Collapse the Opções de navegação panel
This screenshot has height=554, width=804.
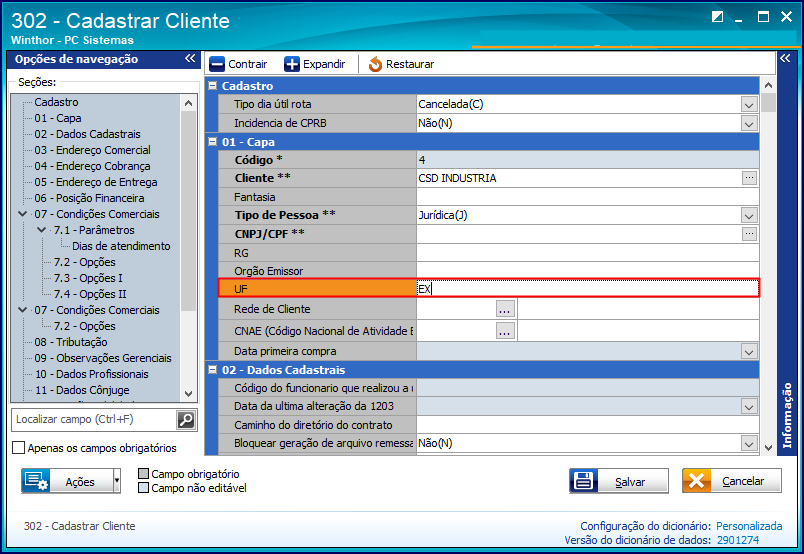pyautogui.click(x=190, y=58)
